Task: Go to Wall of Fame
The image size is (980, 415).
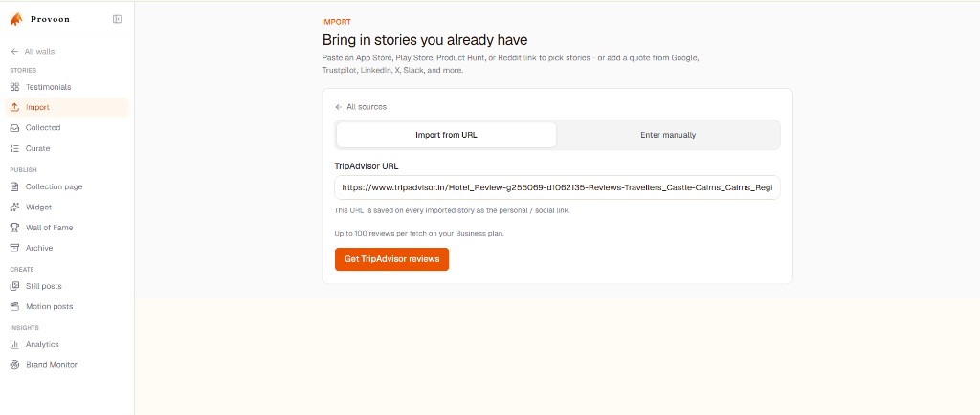Action: [x=67, y=228]
